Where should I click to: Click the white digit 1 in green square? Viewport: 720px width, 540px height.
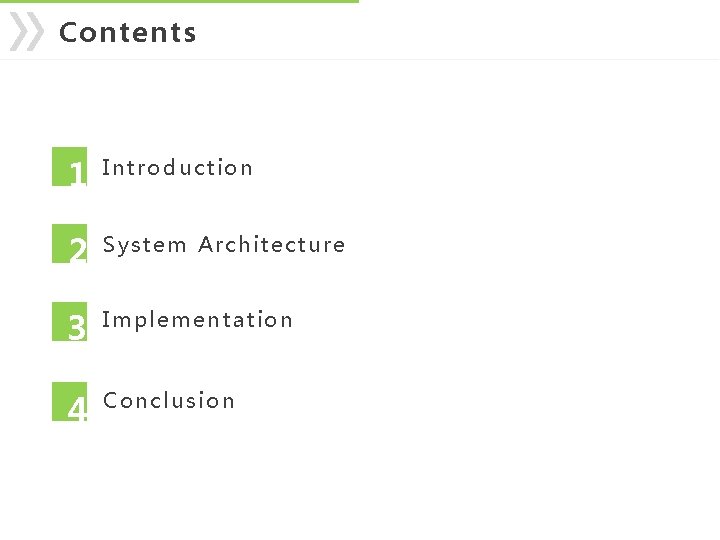pos(78,173)
